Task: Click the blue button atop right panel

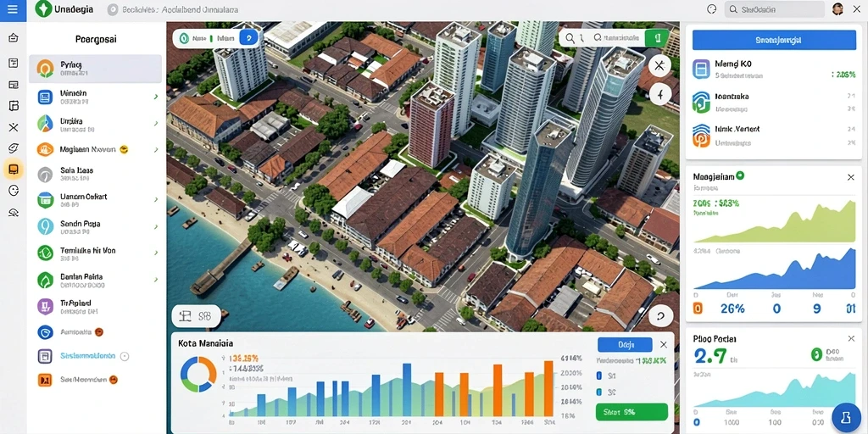Action: pyautogui.click(x=774, y=41)
